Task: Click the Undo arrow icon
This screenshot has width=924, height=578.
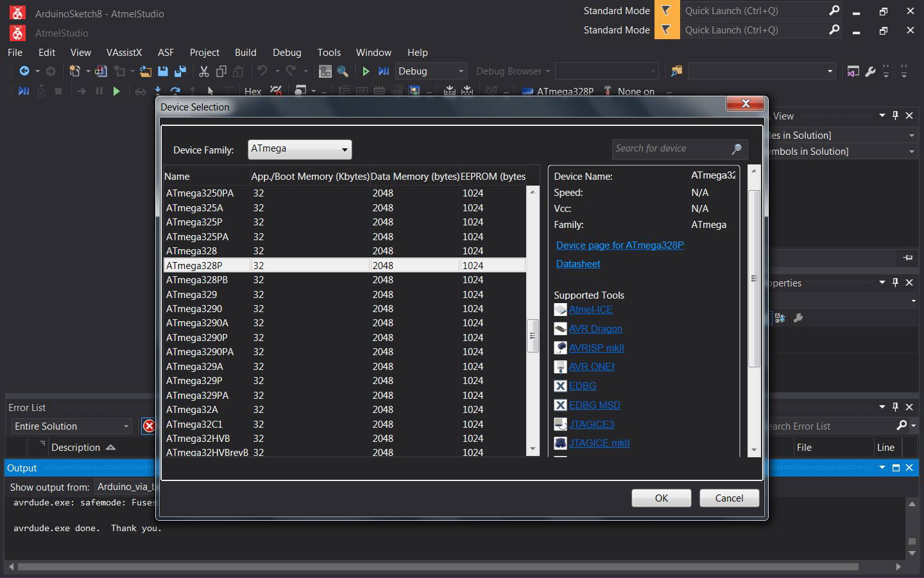Action: (262, 71)
